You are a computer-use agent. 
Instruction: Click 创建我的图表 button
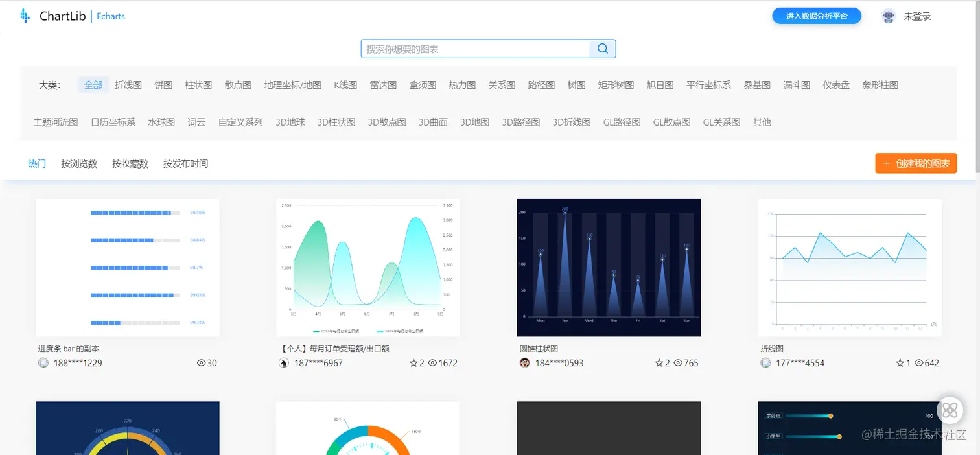tap(916, 163)
